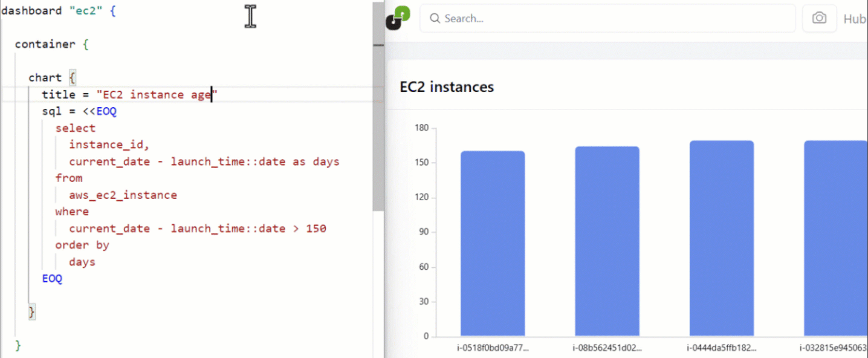Click the "select" keyword line
This screenshot has height=358, width=868.
(x=76, y=128)
